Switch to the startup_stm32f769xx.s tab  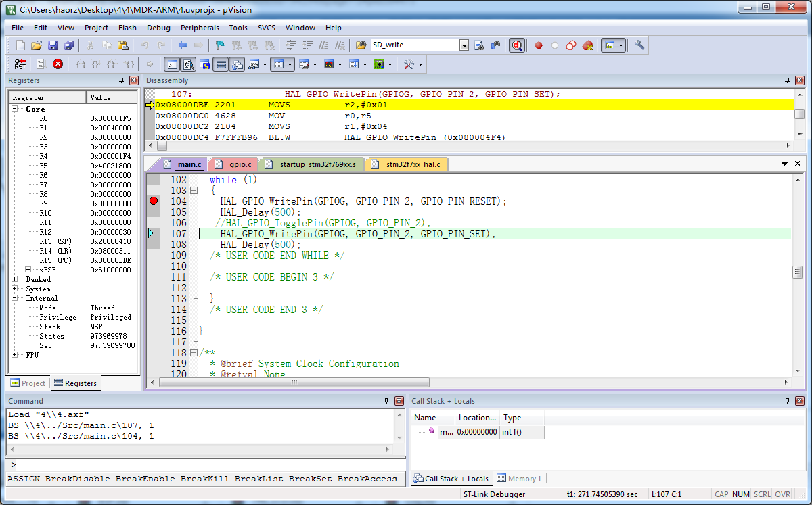[x=313, y=164]
